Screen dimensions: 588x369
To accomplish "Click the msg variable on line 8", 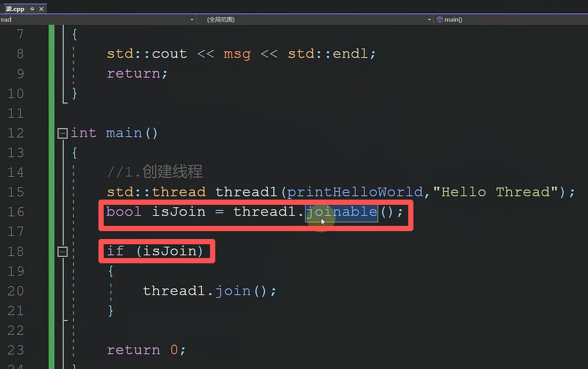I will pos(237,54).
